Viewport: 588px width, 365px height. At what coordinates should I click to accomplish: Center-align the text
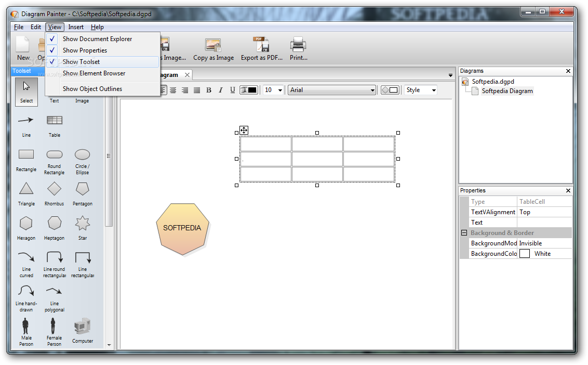(173, 90)
